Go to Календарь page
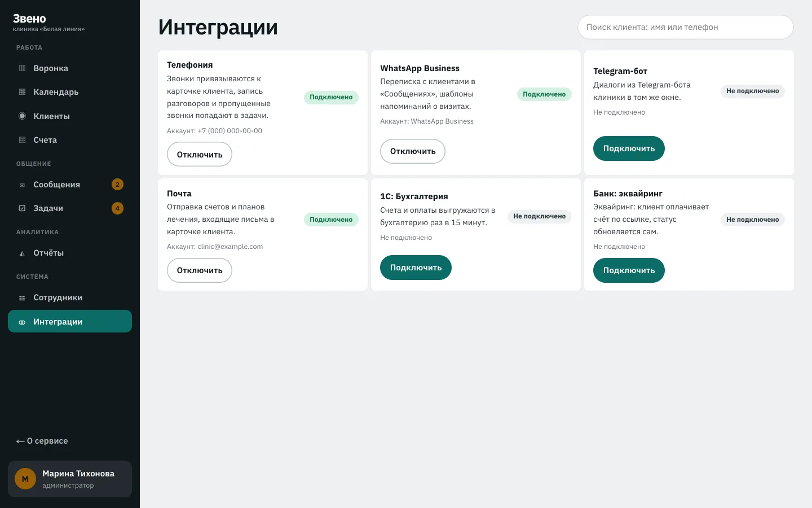Viewport: 812px width, 508px height. click(70, 92)
